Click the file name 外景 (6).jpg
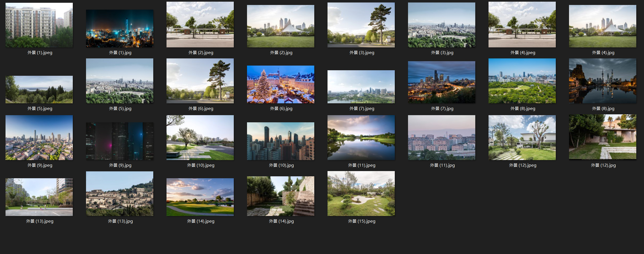This screenshot has height=254, width=644. (281, 109)
